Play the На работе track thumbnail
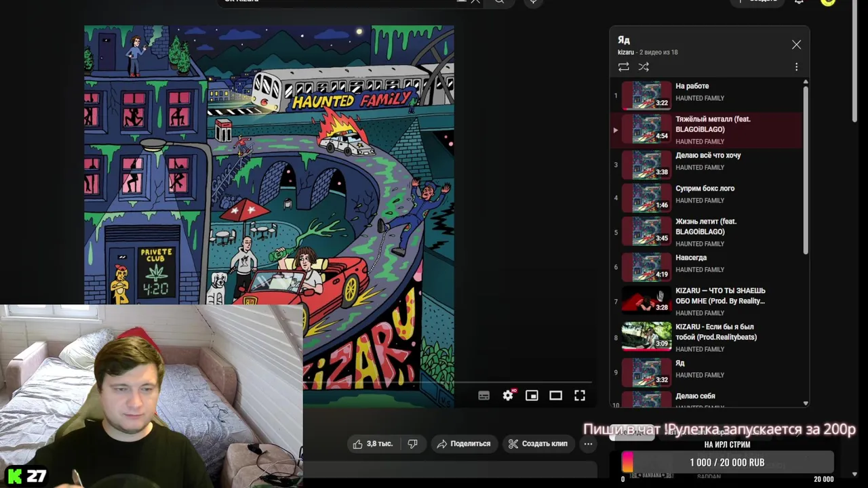The height and width of the screenshot is (488, 868). (646, 96)
